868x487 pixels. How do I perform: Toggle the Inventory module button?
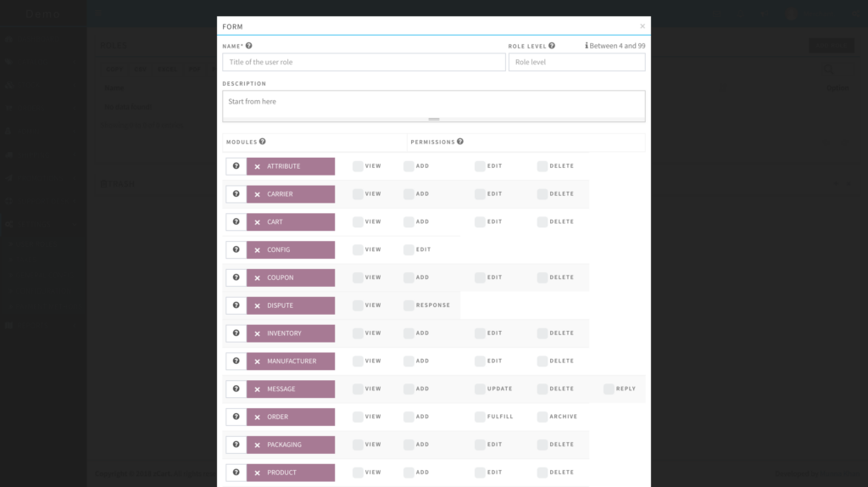tap(291, 333)
